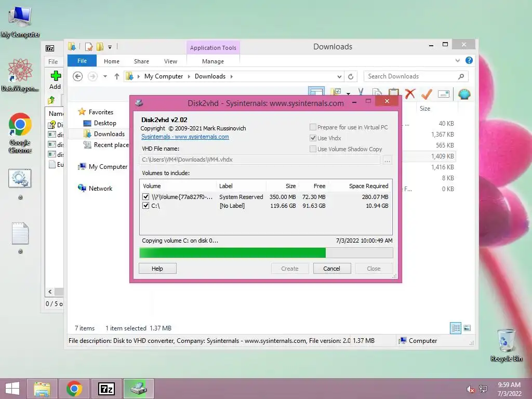Open the 7-Zip File menu

(53, 61)
